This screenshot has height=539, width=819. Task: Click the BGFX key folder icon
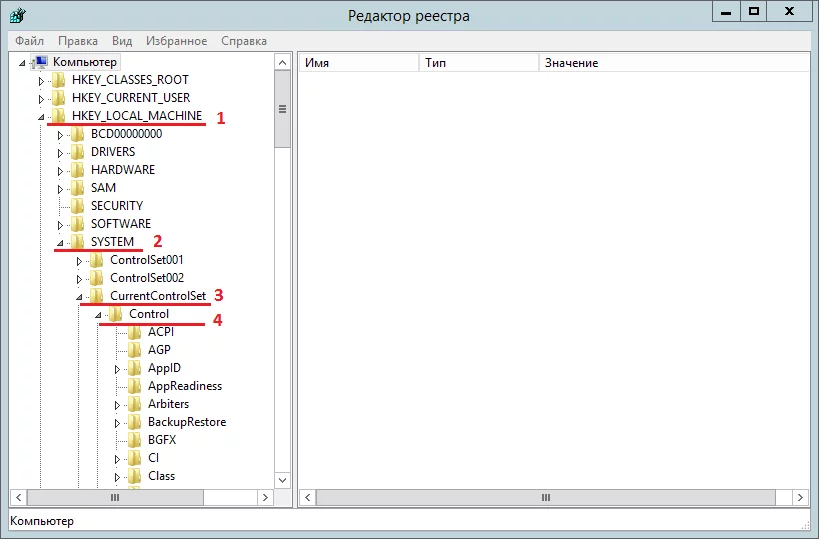pyautogui.click(x=135, y=440)
